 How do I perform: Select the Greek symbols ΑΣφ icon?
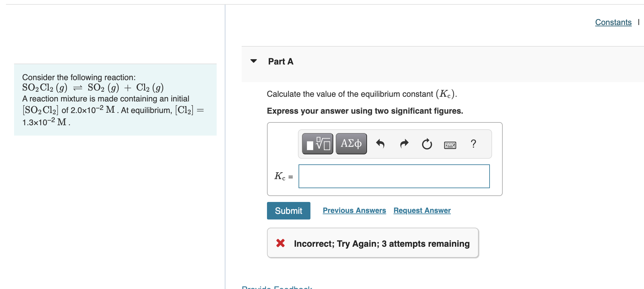click(x=351, y=143)
